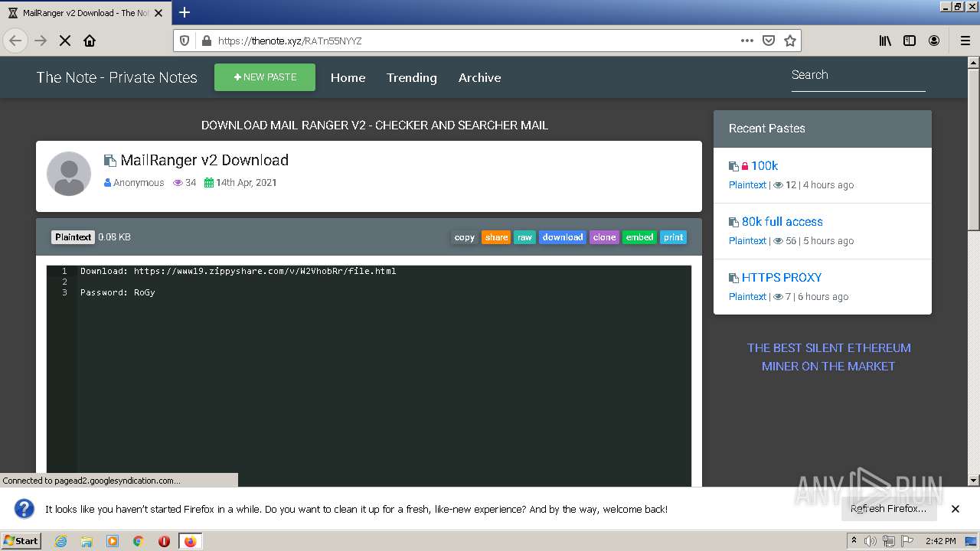Toggle the sidebar view icon
The width and height of the screenshot is (980, 551).
coord(910,41)
